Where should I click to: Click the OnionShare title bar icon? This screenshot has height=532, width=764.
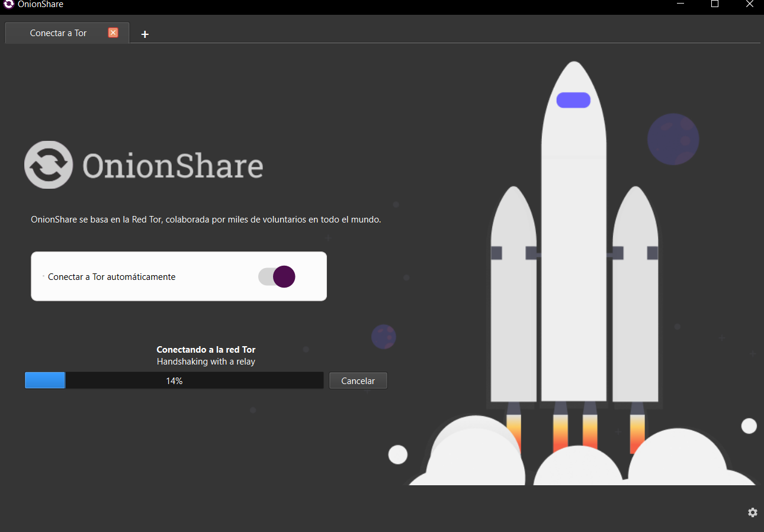[x=8, y=4]
